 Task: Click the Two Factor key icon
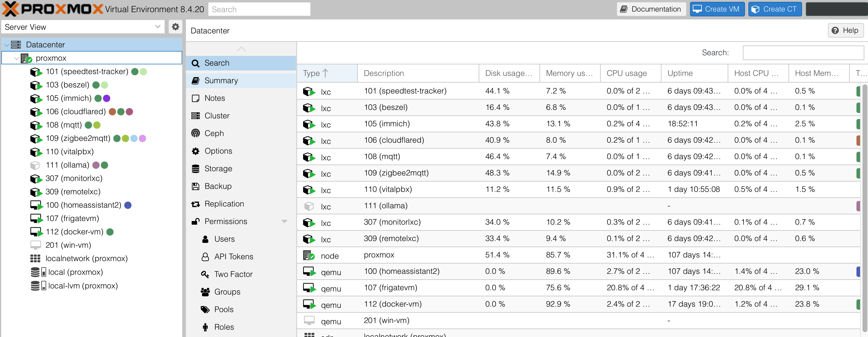(205, 274)
